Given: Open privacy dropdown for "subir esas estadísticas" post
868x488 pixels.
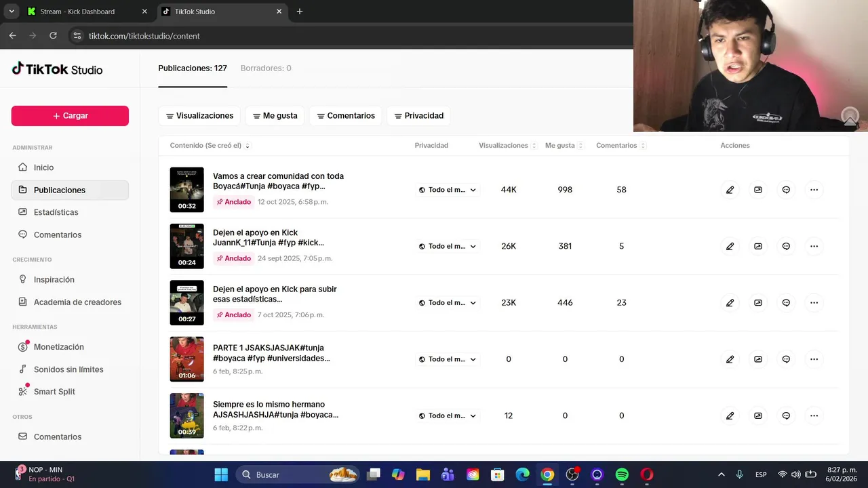Looking at the screenshot, I should click(448, 303).
